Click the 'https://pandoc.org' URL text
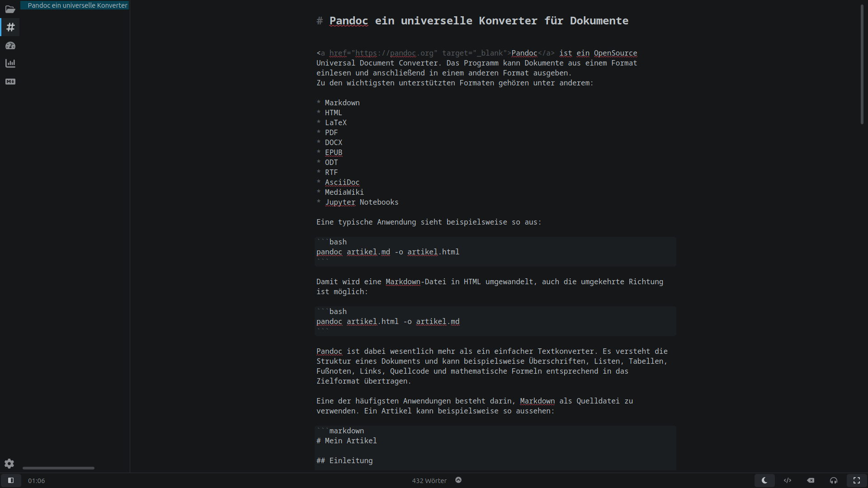Image resolution: width=868 pixels, height=488 pixels. pos(394,53)
